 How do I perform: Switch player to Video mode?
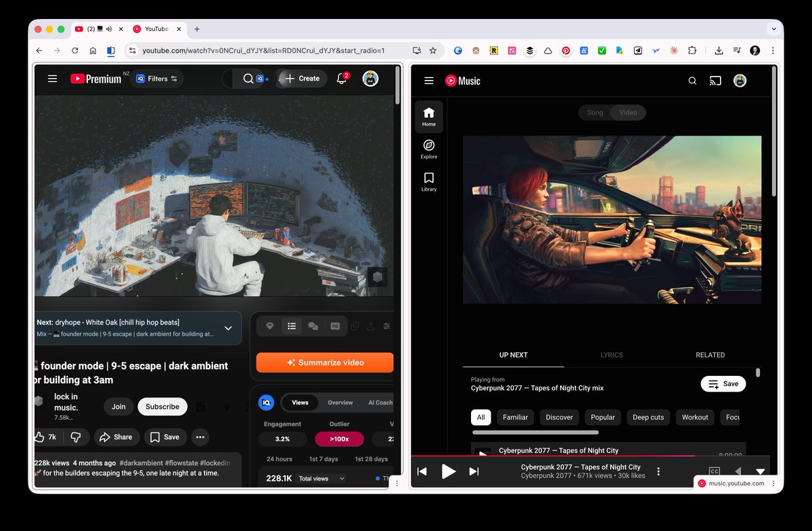(628, 112)
